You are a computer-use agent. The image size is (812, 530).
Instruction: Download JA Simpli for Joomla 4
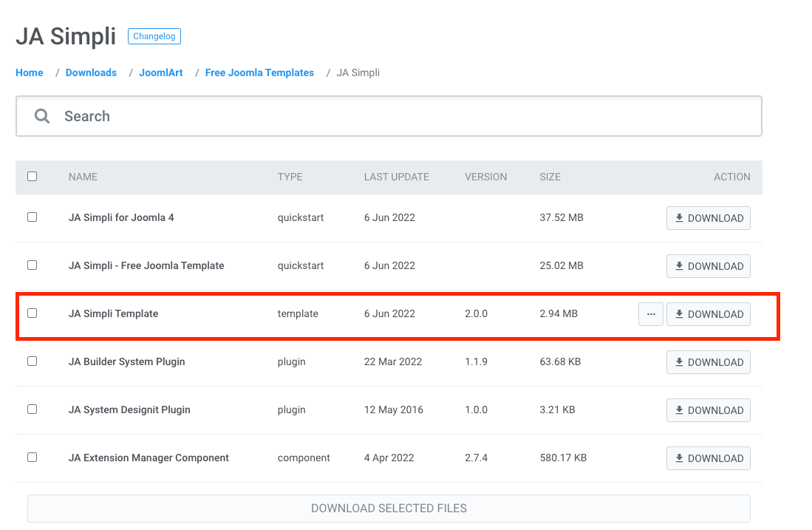pos(709,218)
